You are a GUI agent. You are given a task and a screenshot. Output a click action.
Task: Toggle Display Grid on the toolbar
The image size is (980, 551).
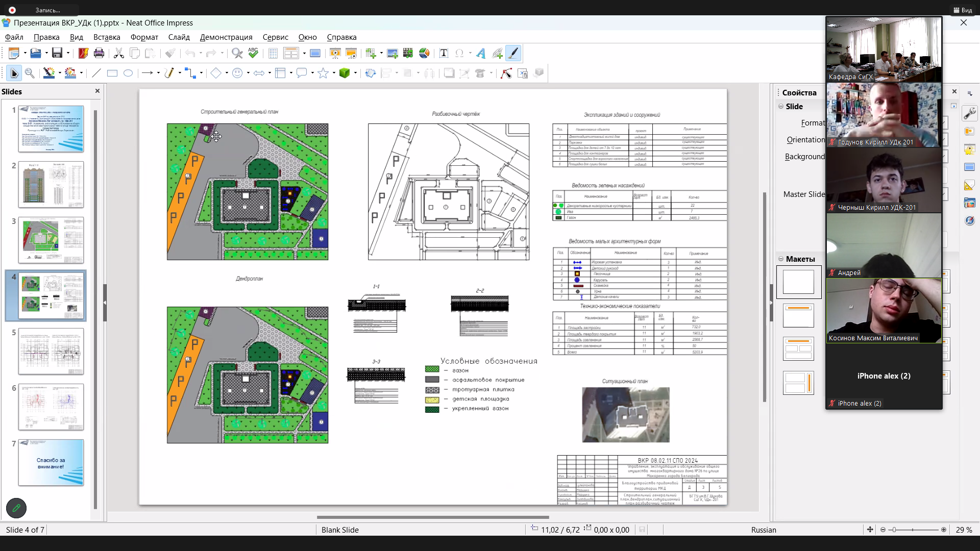point(273,53)
